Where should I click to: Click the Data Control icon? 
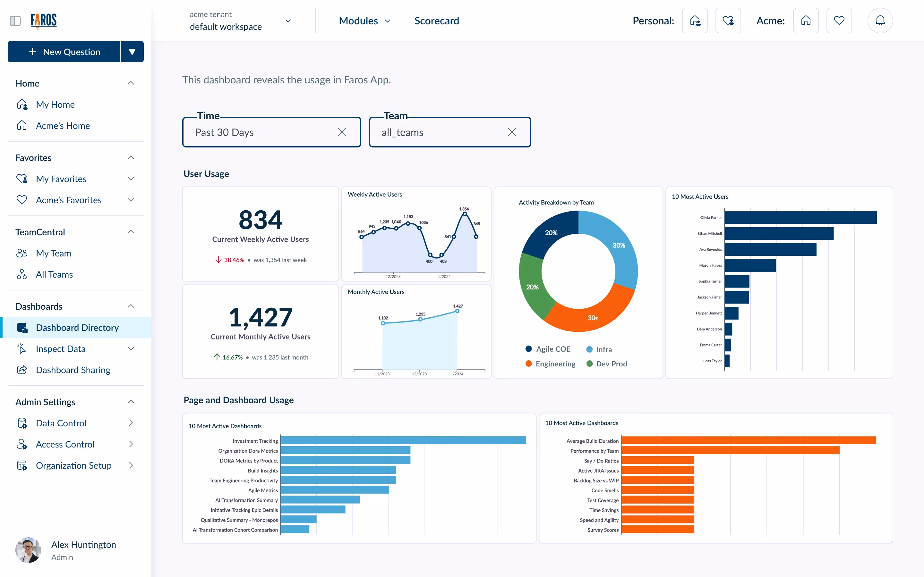click(x=22, y=423)
